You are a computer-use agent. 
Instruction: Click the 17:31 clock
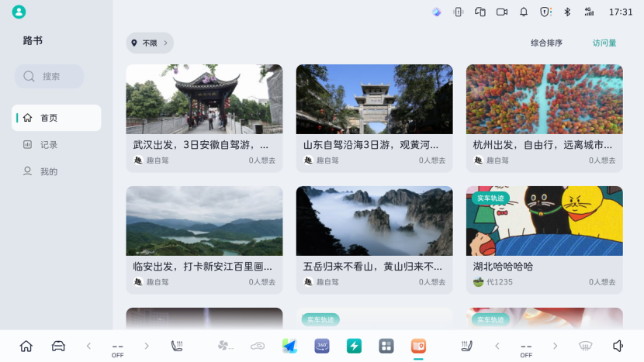(621, 12)
